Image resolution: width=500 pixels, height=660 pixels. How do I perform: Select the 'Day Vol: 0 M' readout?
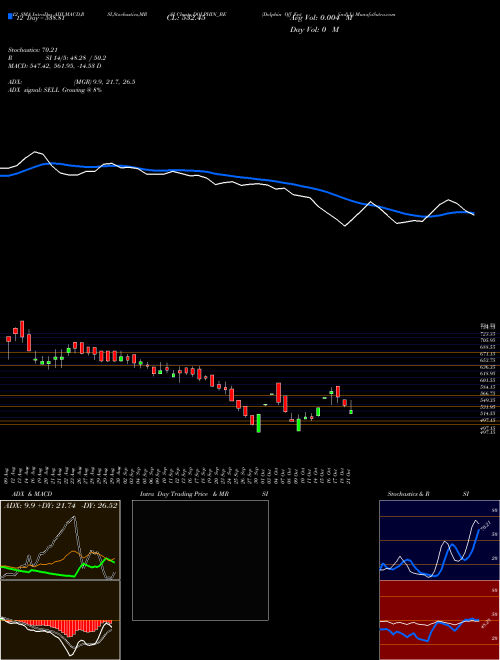point(314,30)
